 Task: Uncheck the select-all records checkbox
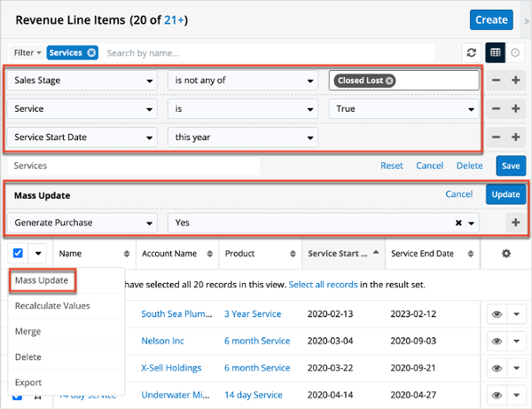(19, 254)
